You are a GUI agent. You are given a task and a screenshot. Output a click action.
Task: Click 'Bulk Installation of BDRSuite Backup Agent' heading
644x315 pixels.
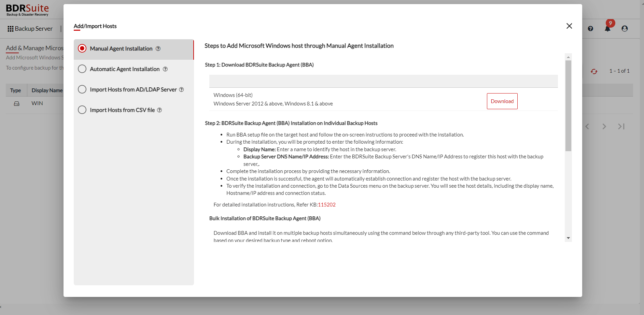265,218
